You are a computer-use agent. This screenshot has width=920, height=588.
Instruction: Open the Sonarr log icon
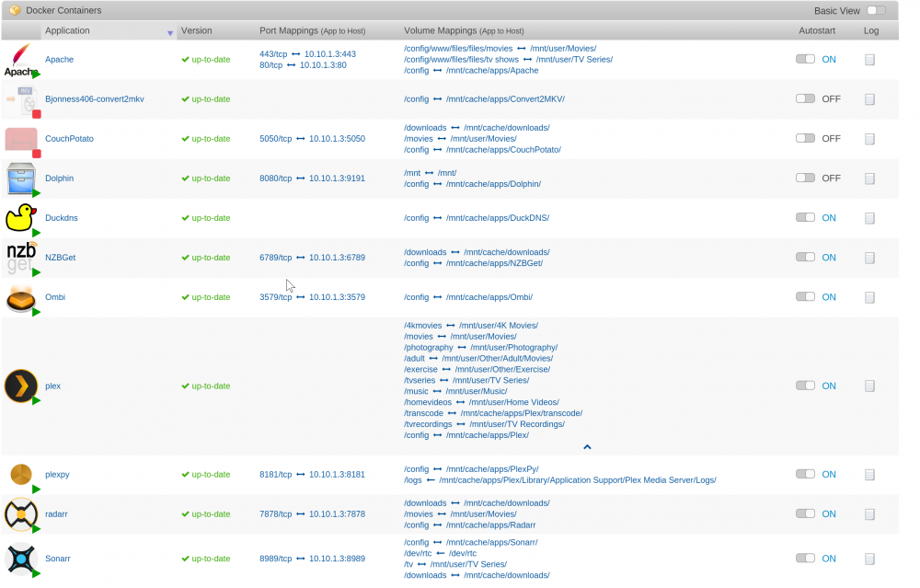870,559
